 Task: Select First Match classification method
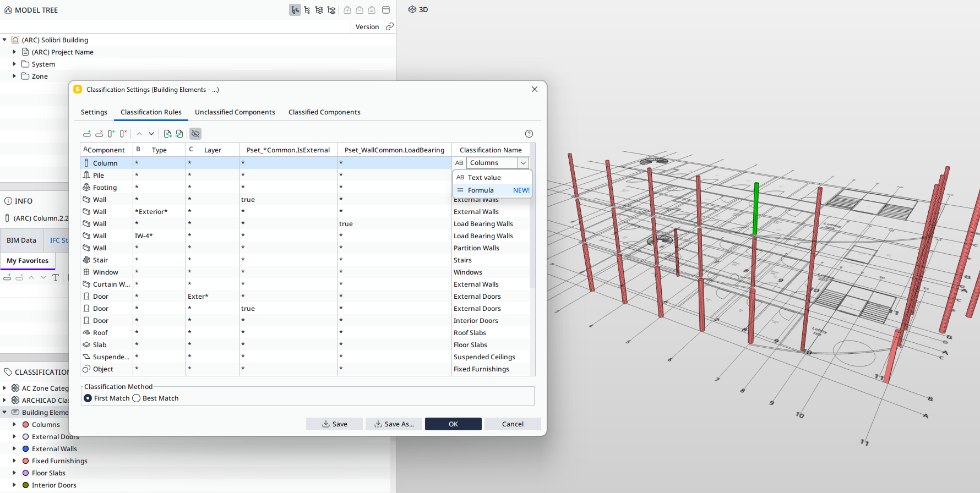click(x=88, y=398)
